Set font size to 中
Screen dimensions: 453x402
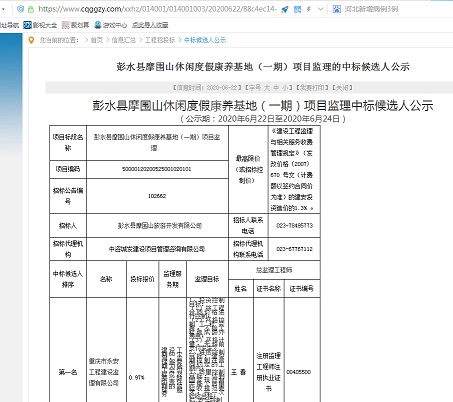coord(276,88)
